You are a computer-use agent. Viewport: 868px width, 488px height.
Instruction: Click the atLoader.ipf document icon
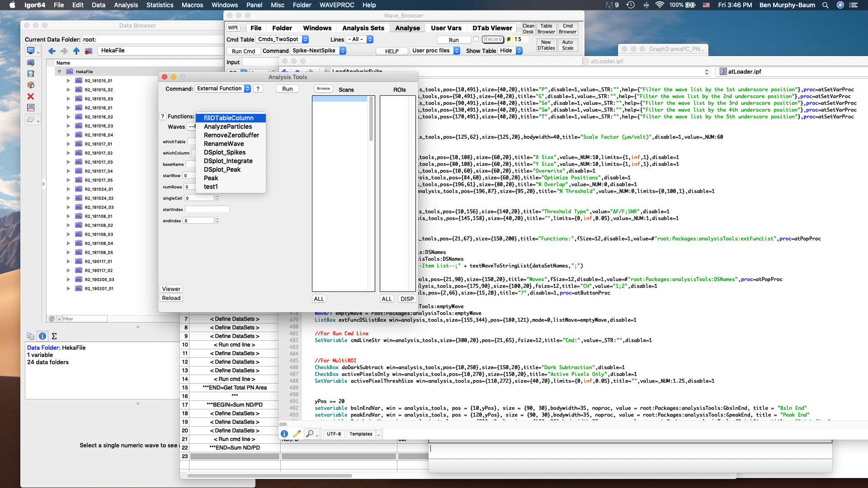[723, 71]
